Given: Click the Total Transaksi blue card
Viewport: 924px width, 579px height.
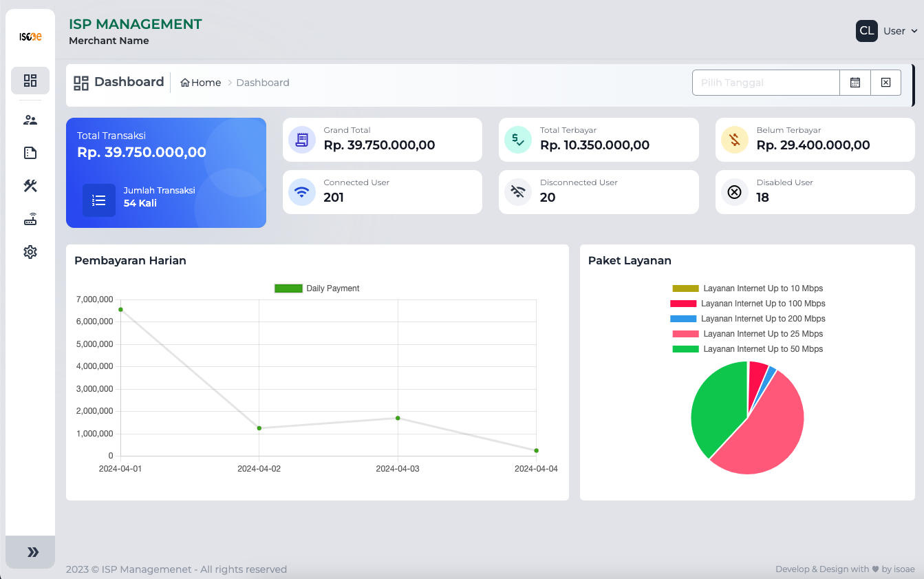Looking at the screenshot, I should coord(166,172).
